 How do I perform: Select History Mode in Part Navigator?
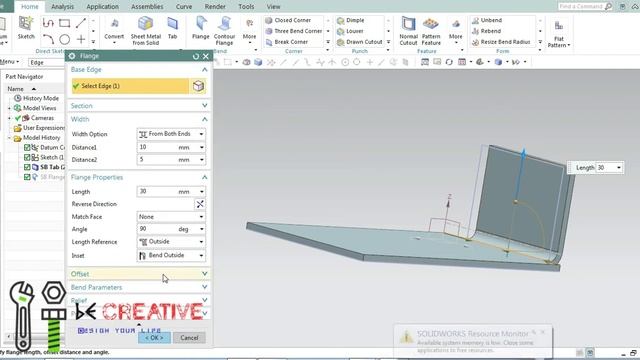(41, 98)
